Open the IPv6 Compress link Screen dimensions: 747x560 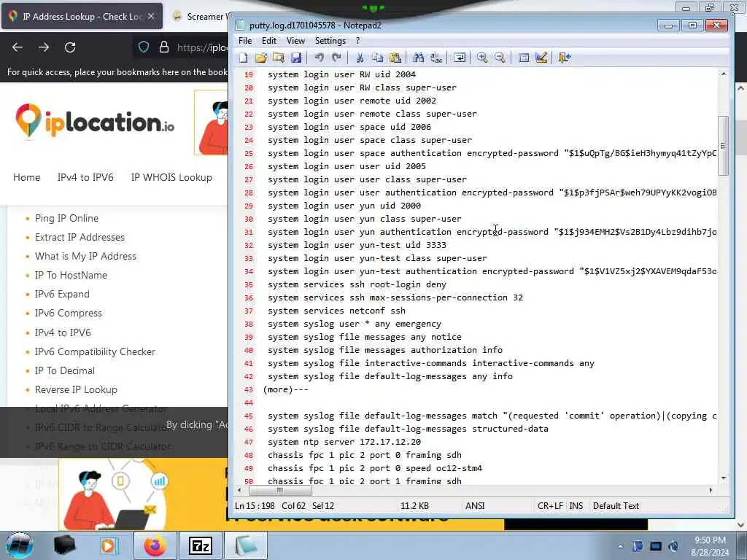(x=69, y=314)
